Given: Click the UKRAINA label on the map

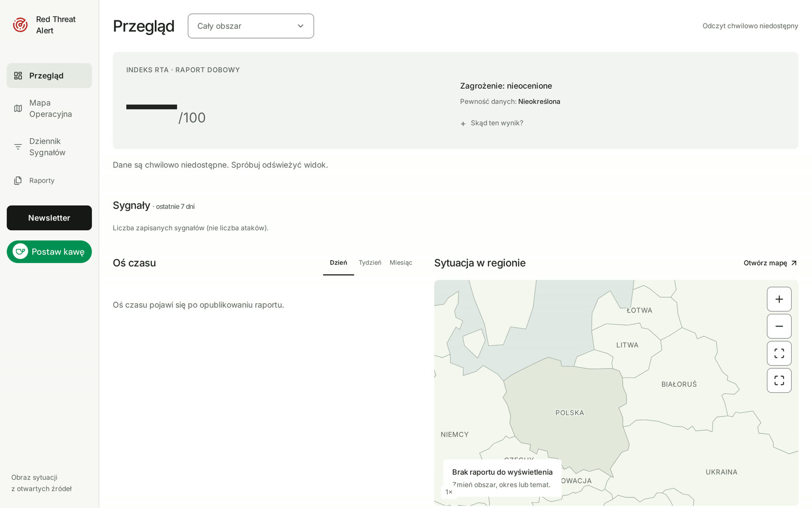Looking at the screenshot, I should pyautogui.click(x=721, y=472).
